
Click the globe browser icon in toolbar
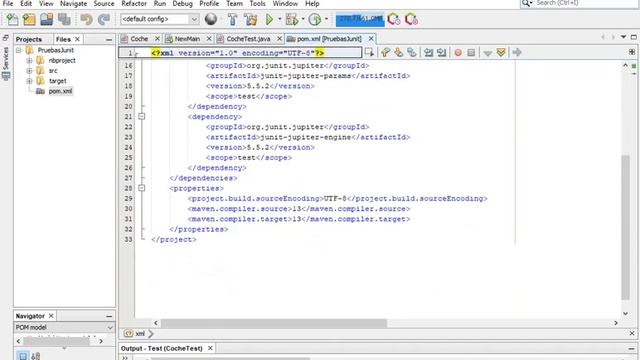tap(211, 19)
